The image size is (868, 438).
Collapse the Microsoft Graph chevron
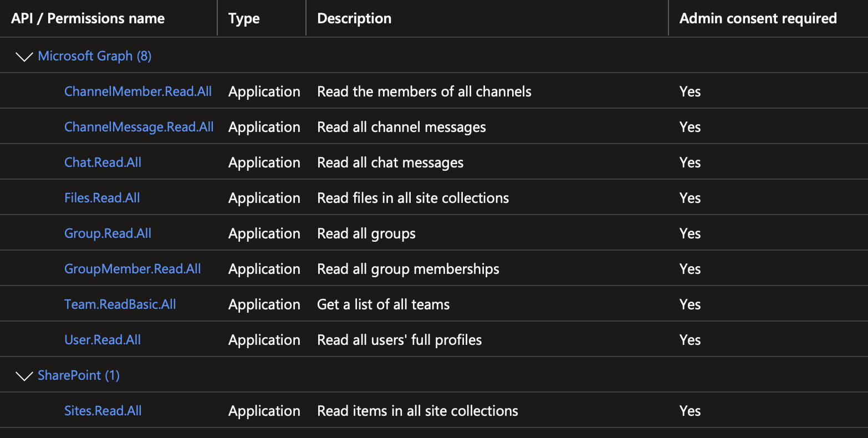(24, 57)
